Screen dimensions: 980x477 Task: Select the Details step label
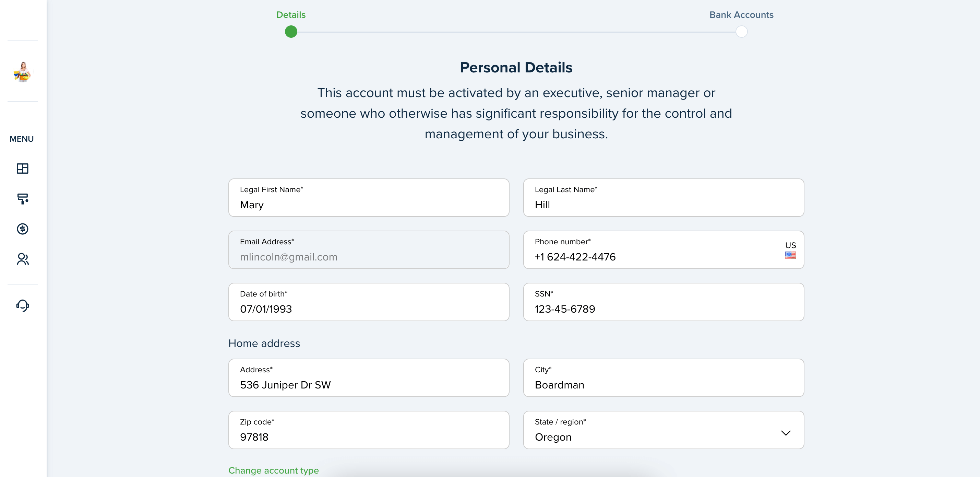click(x=291, y=15)
